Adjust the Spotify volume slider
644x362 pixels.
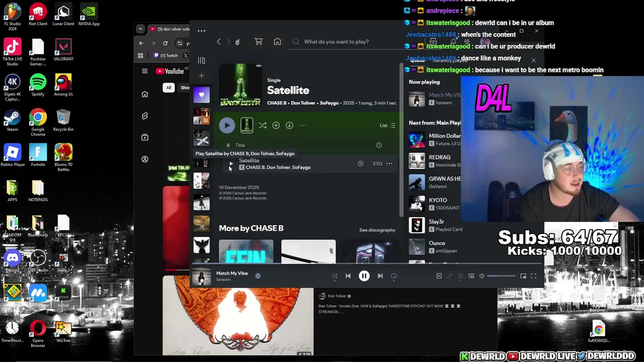coord(501,276)
